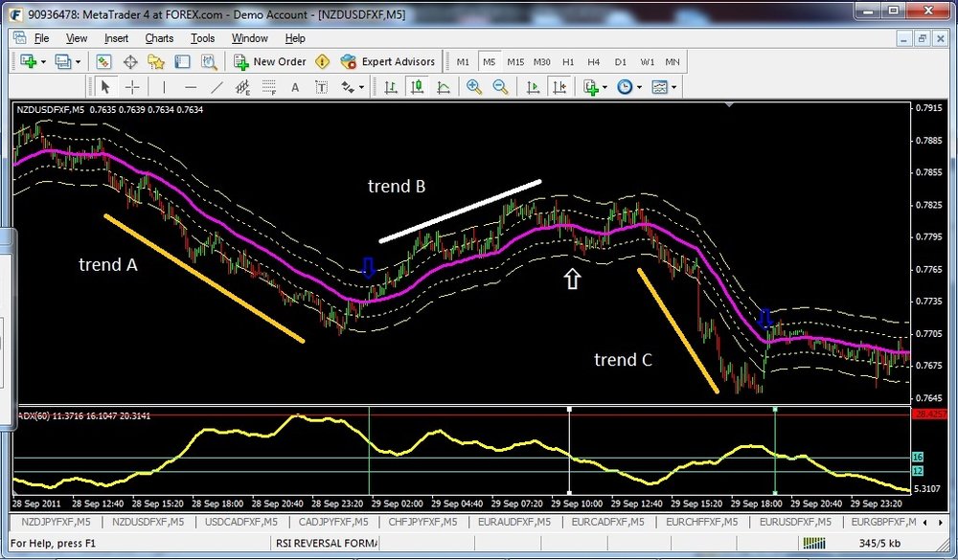The image size is (958, 560).
Task: Zoom out of the chart
Action: (x=500, y=87)
